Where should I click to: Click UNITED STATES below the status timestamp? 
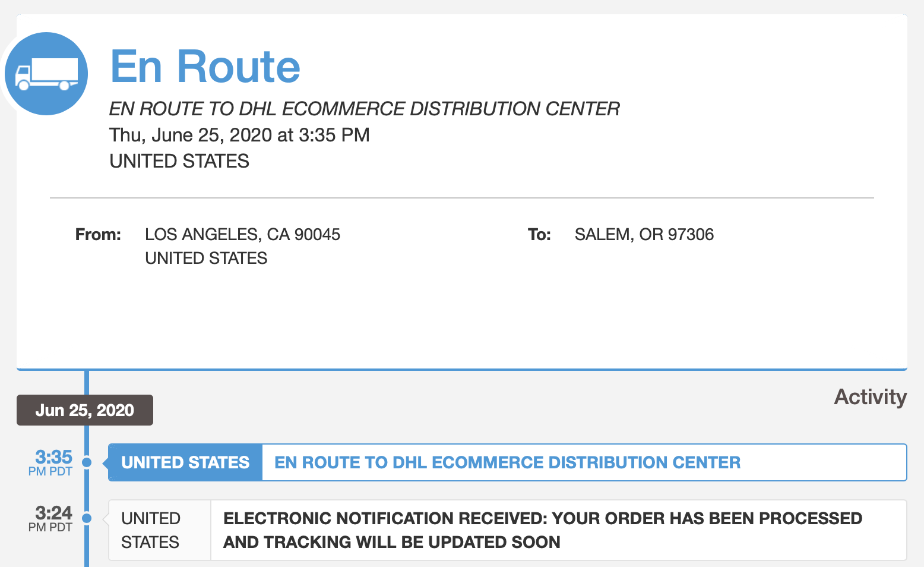[179, 161]
